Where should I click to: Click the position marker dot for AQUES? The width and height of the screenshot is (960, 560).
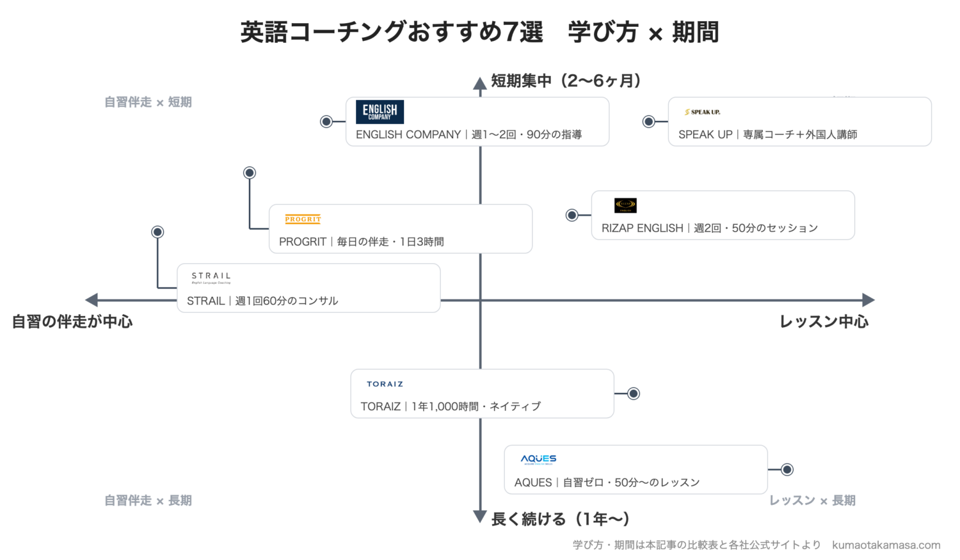(787, 470)
